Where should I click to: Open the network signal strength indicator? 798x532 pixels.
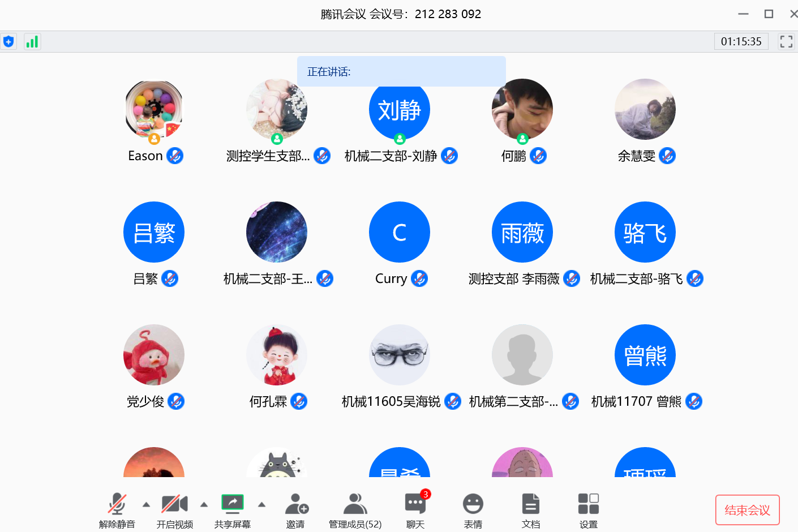click(x=32, y=42)
